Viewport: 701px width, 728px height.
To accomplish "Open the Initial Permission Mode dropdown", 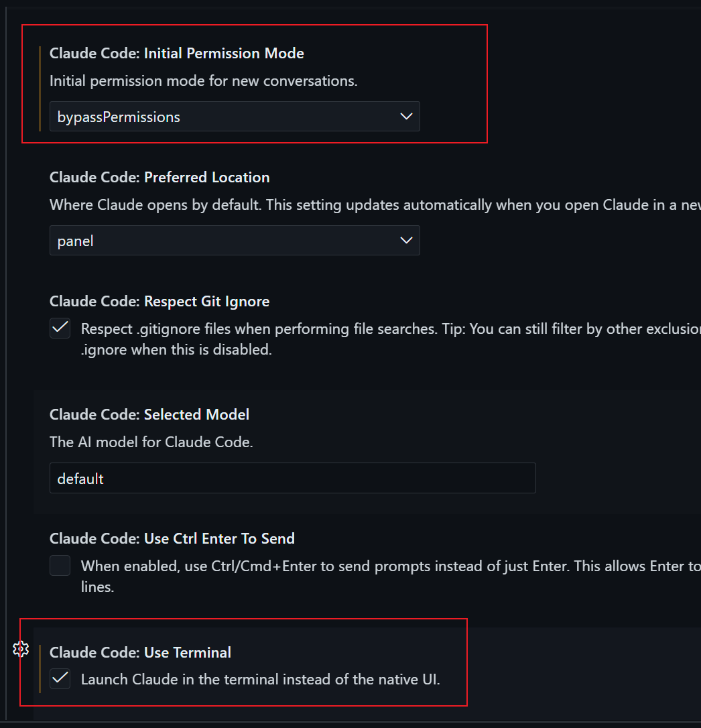I will 235,117.
